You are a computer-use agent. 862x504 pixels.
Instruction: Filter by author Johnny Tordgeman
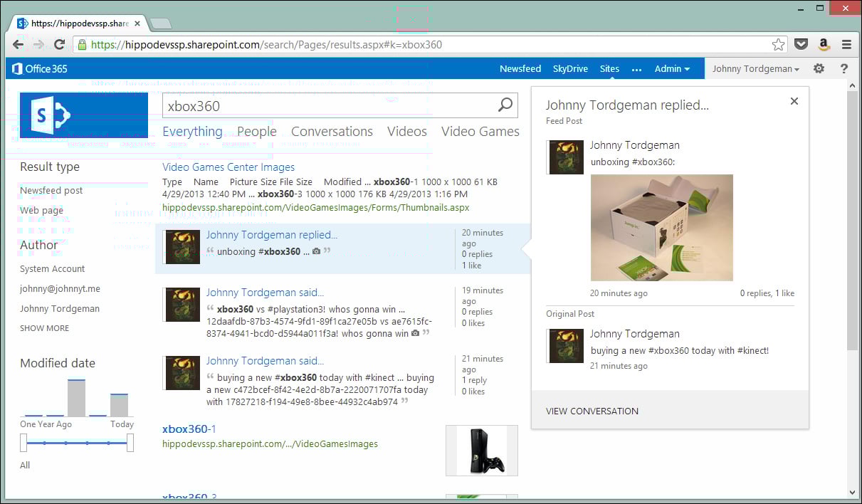[x=60, y=309]
